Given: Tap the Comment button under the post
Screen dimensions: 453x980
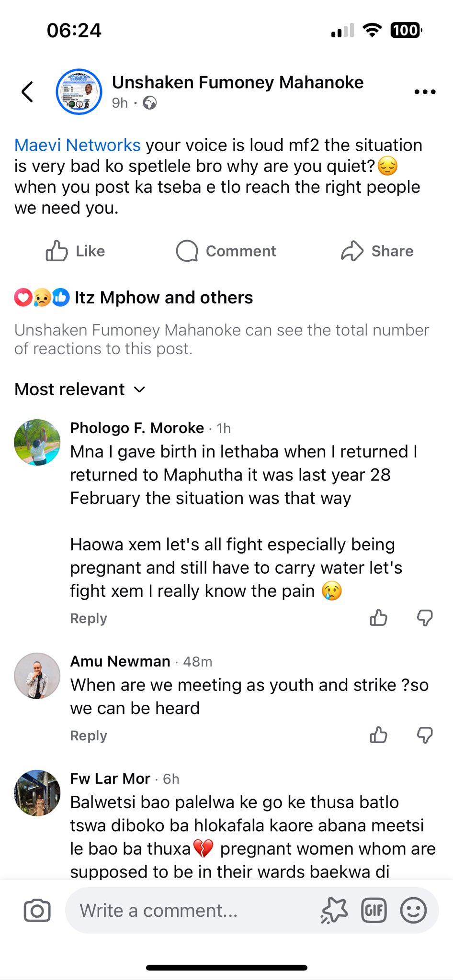Looking at the screenshot, I should click(226, 251).
